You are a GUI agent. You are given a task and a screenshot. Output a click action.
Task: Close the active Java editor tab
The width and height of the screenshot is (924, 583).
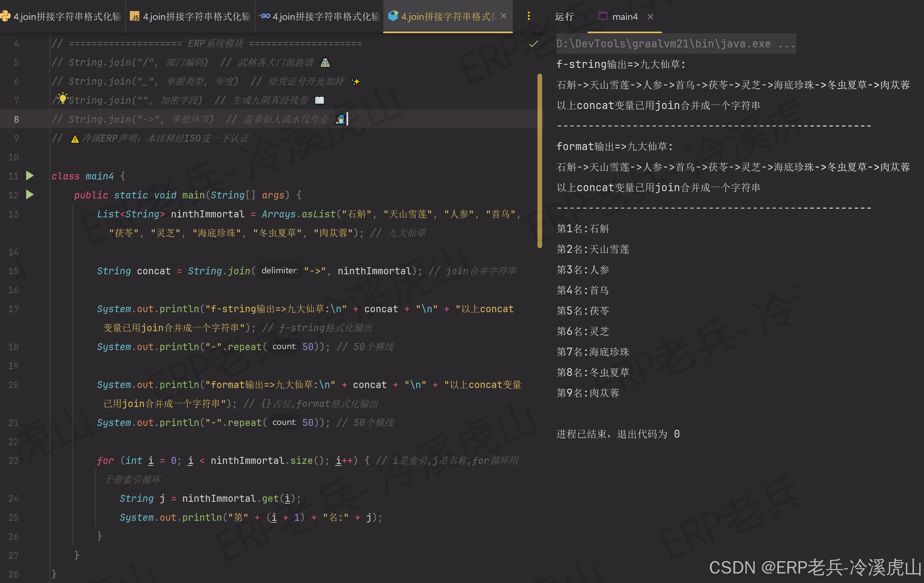[504, 16]
